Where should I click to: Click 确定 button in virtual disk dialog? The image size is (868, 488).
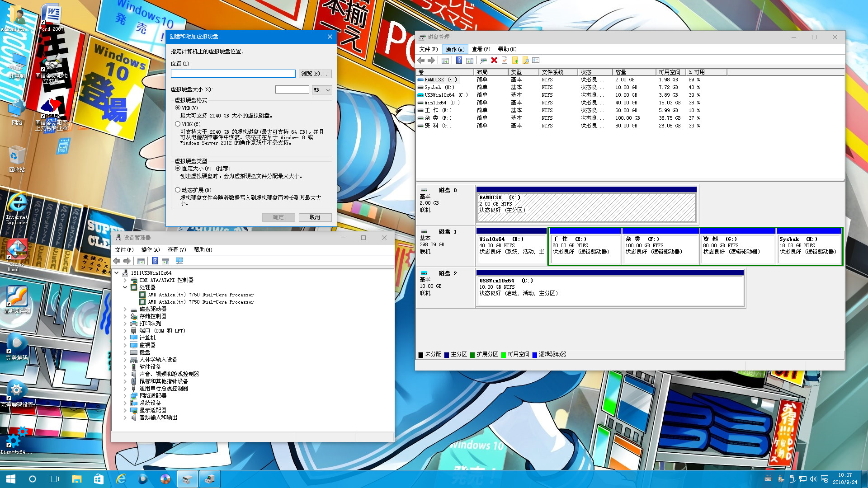(278, 217)
